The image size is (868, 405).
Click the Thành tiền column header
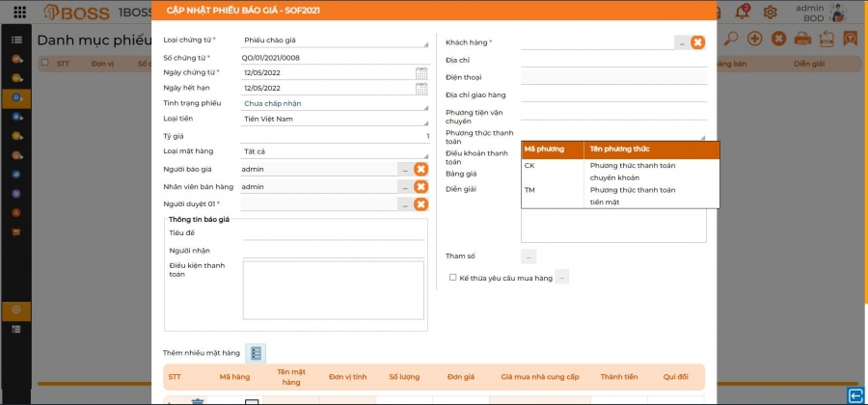pyautogui.click(x=619, y=377)
